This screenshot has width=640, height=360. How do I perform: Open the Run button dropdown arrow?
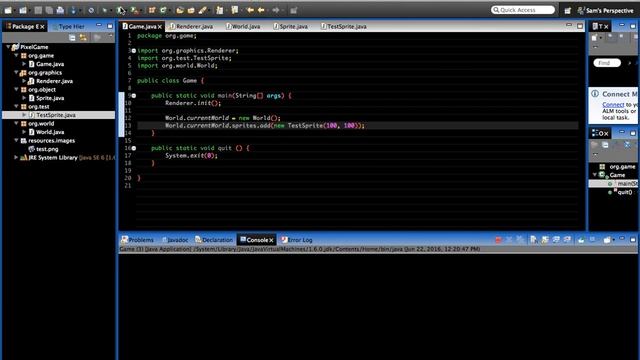tap(126, 11)
